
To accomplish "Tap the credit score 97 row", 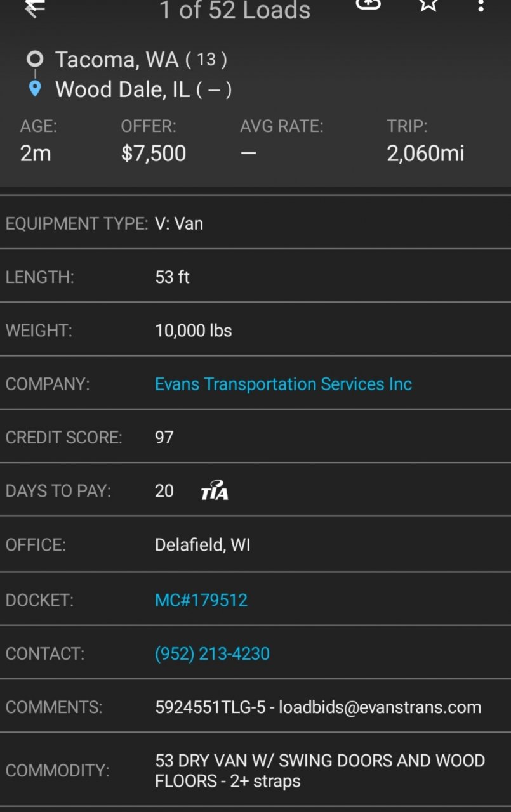I will coord(255,437).
